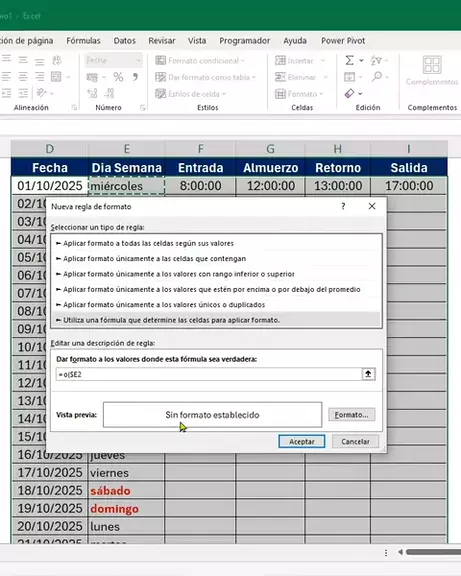Open the Fórmulas ribbon tab
Screen dimensions: 461x576
coord(83,41)
